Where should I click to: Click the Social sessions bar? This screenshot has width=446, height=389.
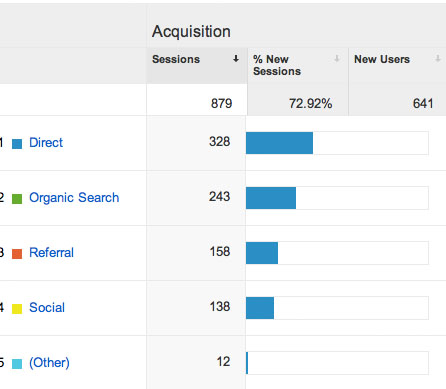pyautogui.click(x=260, y=308)
